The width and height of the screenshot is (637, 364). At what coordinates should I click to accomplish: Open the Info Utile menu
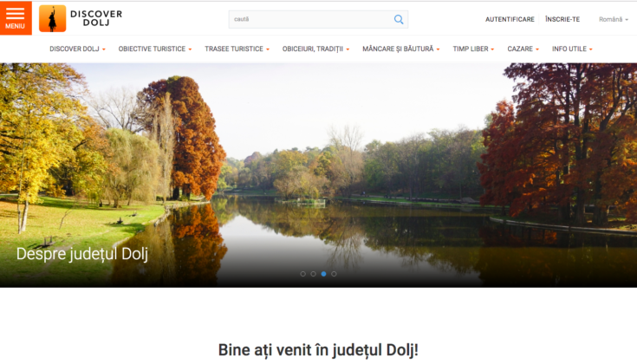tap(572, 49)
